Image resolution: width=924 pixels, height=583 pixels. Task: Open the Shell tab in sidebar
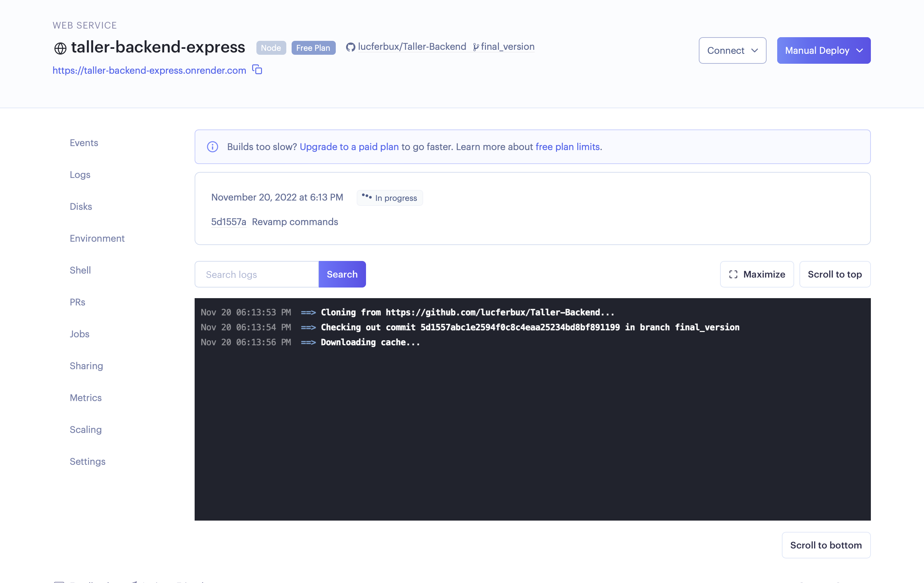point(80,270)
